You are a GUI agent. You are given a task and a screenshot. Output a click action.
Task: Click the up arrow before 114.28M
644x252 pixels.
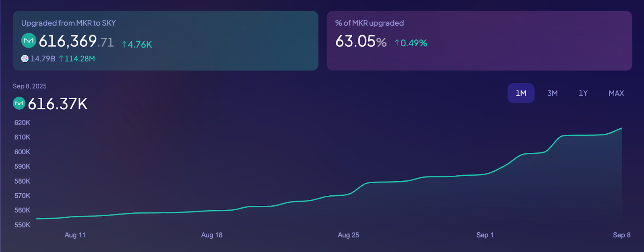(61, 59)
